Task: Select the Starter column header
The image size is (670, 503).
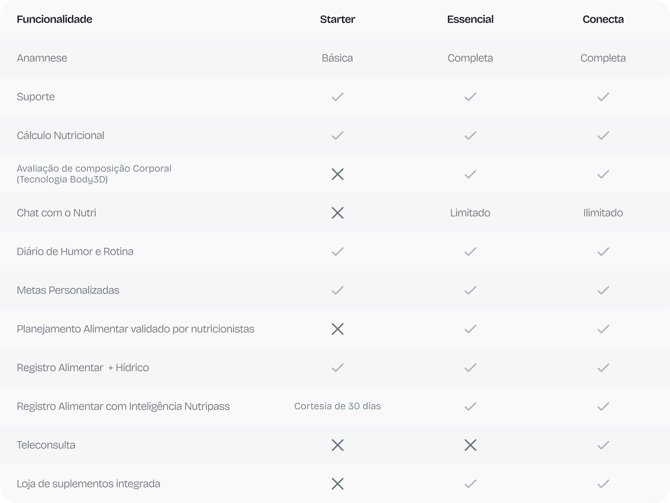Action: pos(337,19)
